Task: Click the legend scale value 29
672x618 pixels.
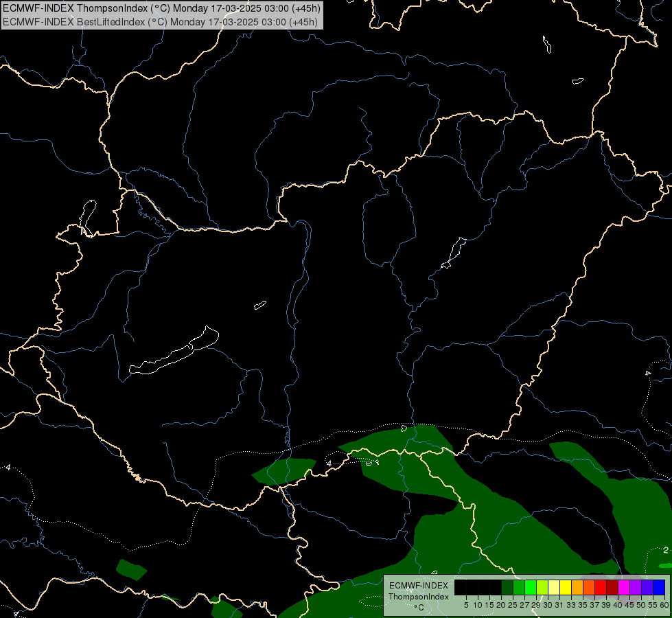Action: (x=536, y=605)
